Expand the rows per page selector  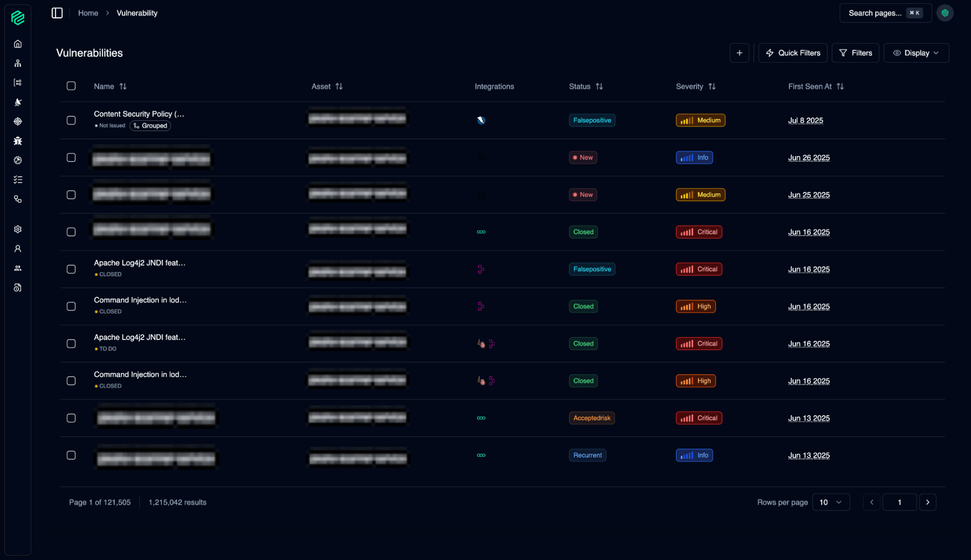831,502
